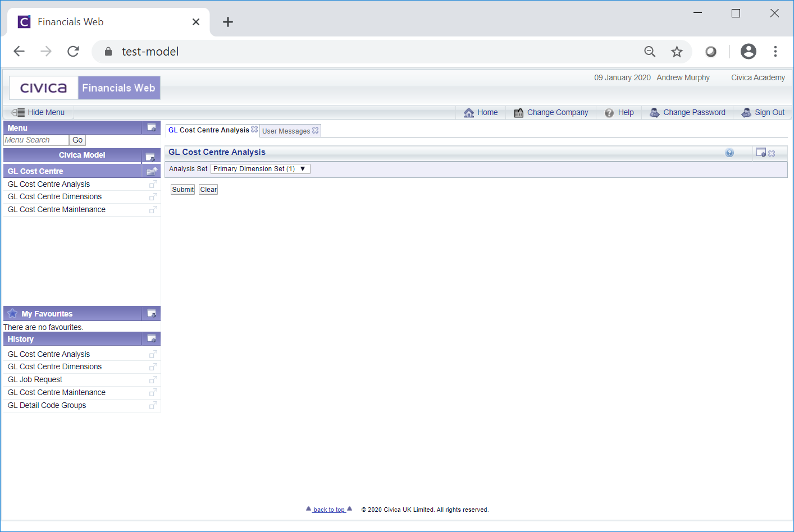The height and width of the screenshot is (532, 794).
Task: Click the History panel title
Action: click(21, 339)
